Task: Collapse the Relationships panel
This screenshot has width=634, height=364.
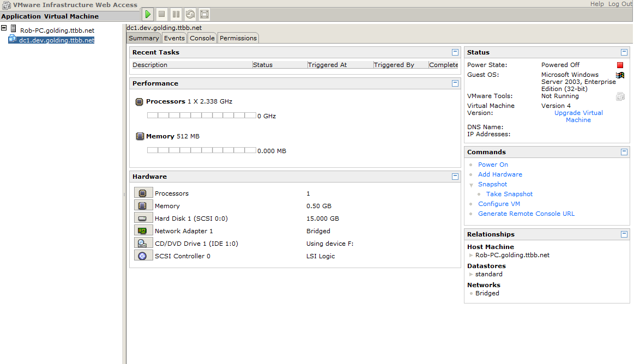Action: coord(624,234)
